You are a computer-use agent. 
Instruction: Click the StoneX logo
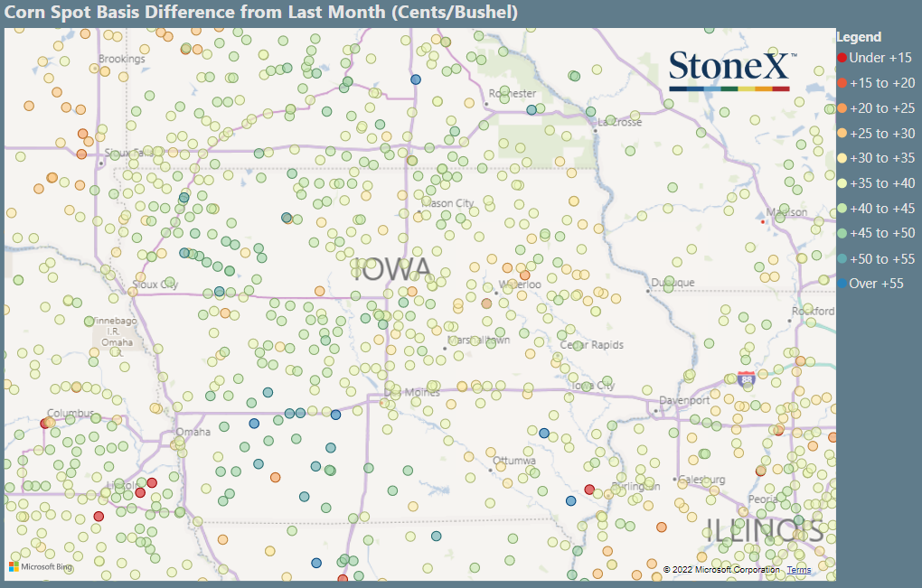tap(733, 70)
